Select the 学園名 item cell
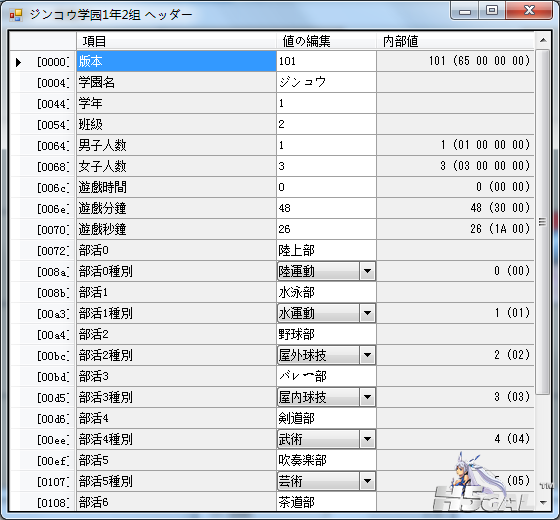Image resolution: width=560 pixels, height=520 pixels. [176, 82]
